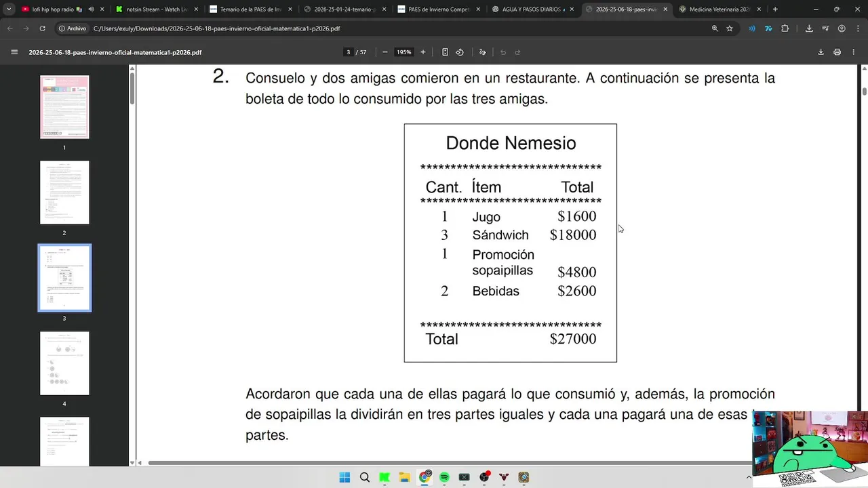Click the Archivo site info chip
This screenshot has height=488, width=868.
tap(73, 28)
